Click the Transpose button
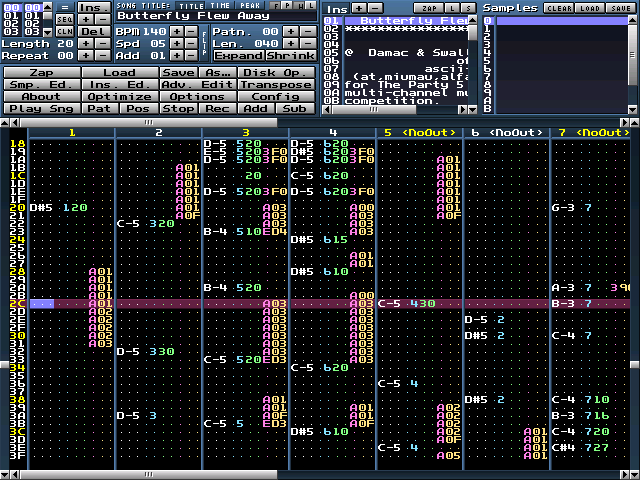Screen dimensions: 640x480 coord(279,84)
